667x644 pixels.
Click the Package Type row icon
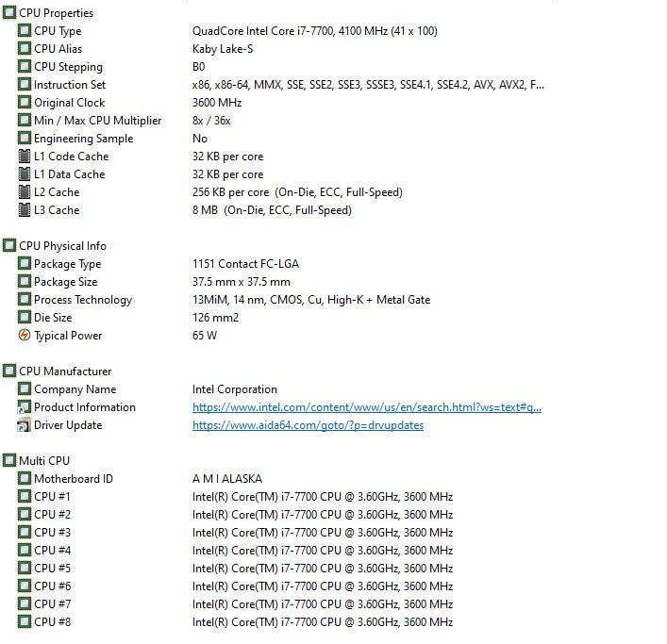pyautogui.click(x=25, y=263)
